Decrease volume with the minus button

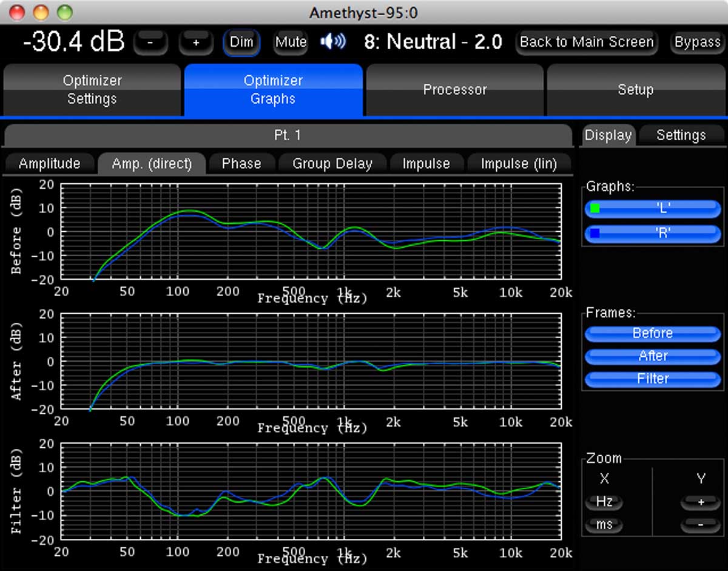[150, 42]
